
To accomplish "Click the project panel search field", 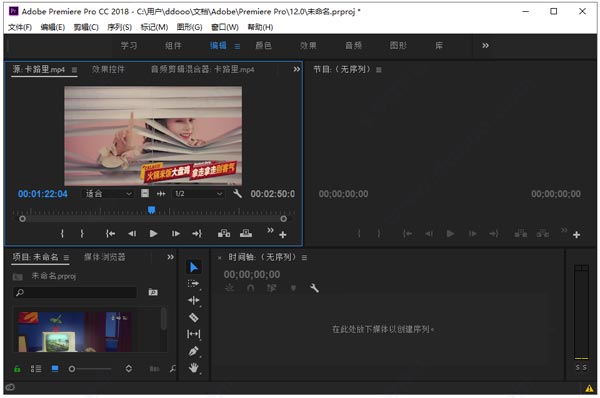I will click(75, 293).
